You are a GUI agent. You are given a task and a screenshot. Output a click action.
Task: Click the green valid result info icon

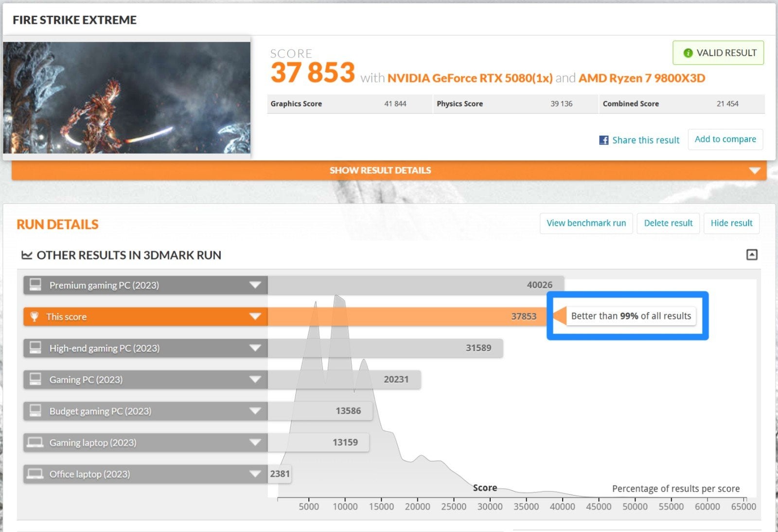688,53
